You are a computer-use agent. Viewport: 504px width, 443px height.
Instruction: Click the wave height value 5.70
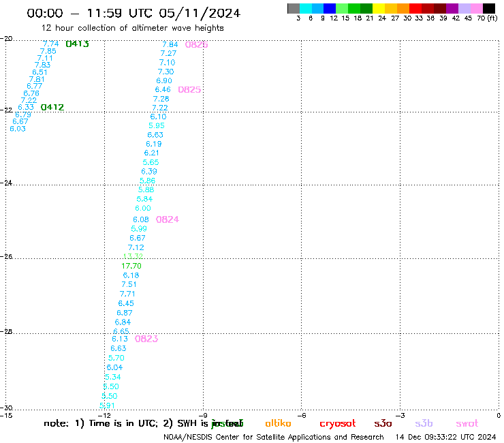point(116,358)
